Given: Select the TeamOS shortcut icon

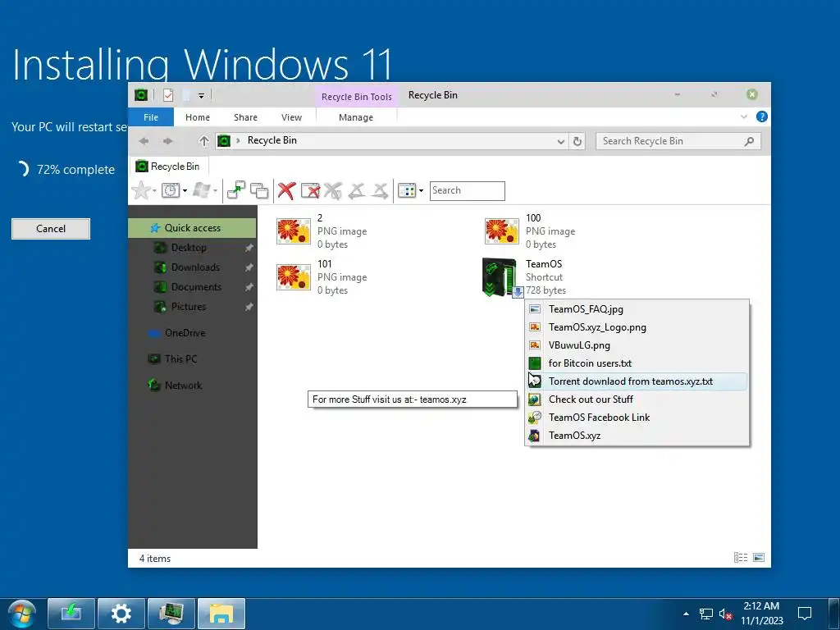Looking at the screenshot, I should [x=500, y=277].
